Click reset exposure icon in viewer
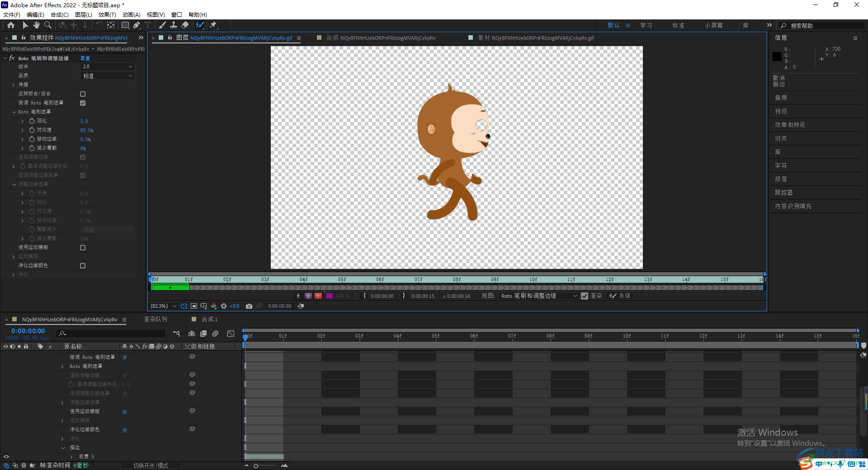The height and width of the screenshot is (470, 868). [x=224, y=306]
